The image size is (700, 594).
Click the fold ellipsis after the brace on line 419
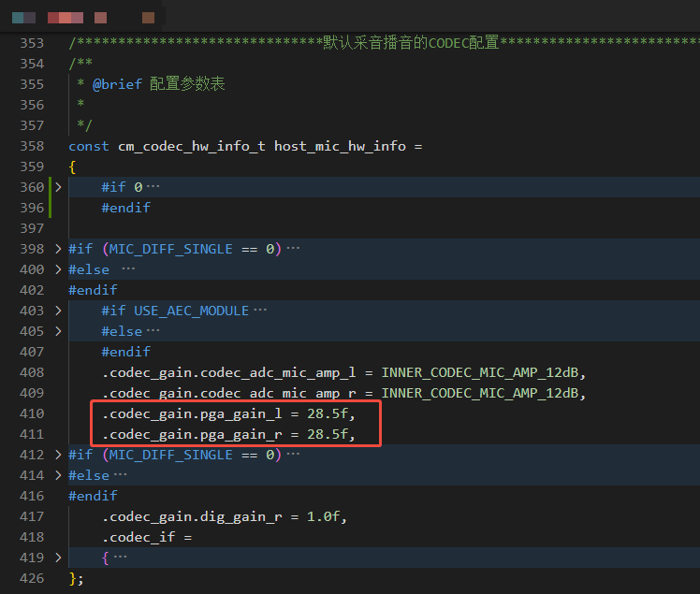120,558
